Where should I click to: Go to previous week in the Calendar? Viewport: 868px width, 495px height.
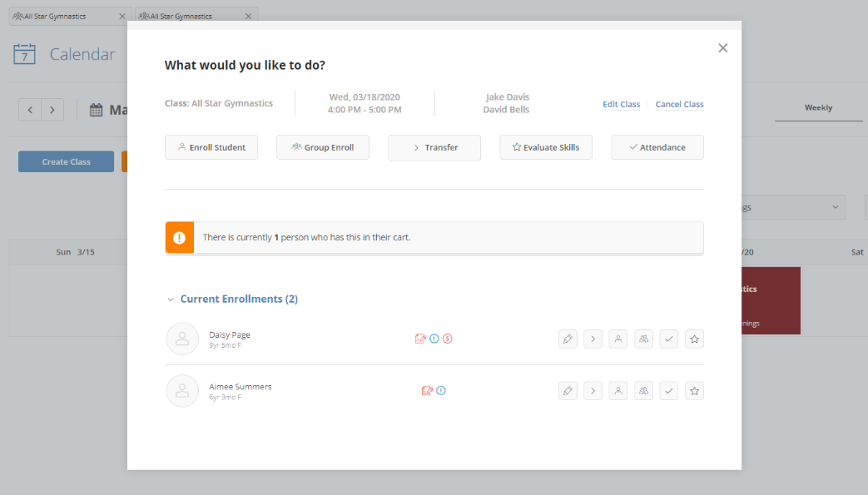[30, 110]
